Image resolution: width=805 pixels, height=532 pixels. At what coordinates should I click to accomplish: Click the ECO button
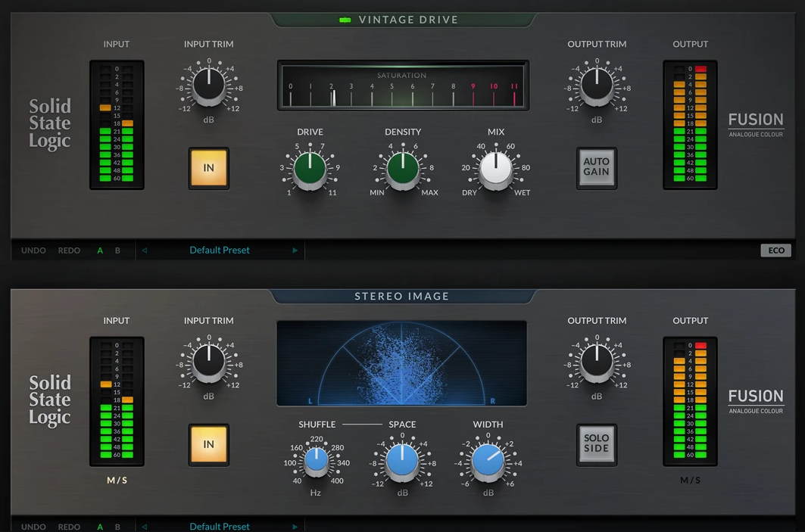coord(775,250)
